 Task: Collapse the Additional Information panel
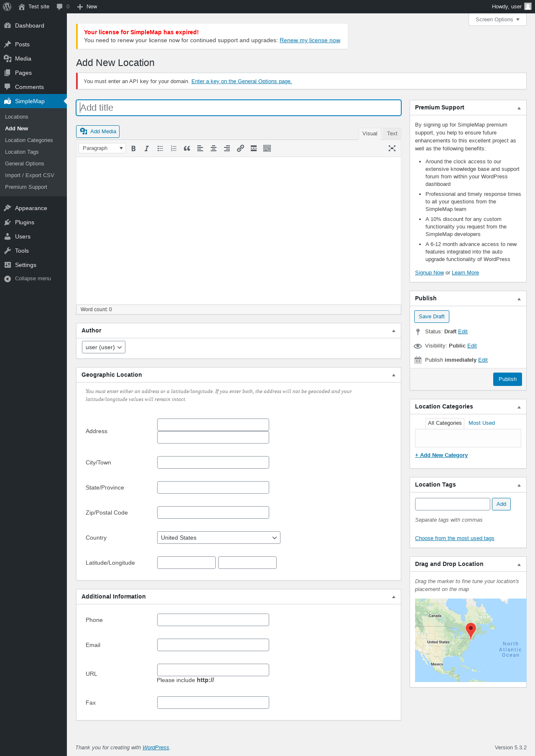[394, 597]
